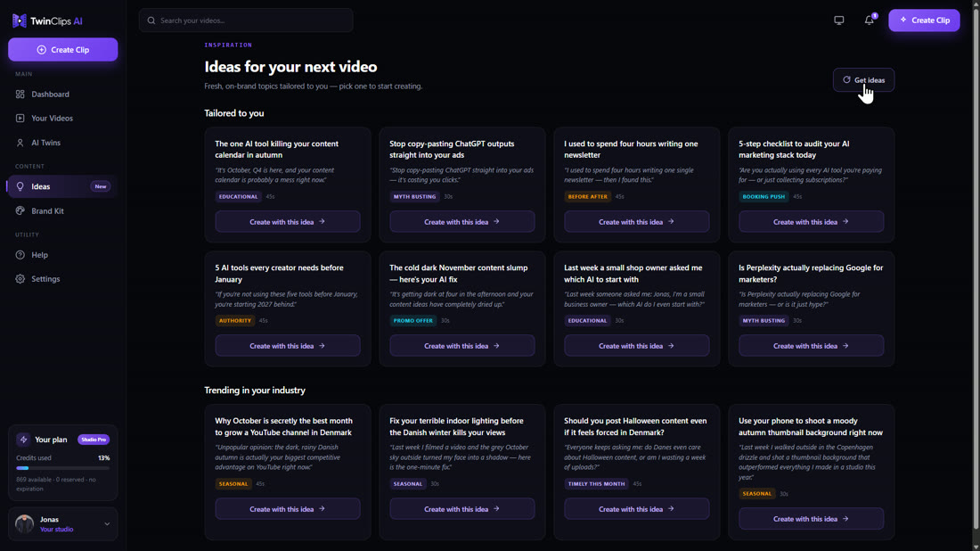Click the BEFORE AFTER tag
This screenshot has width=980, height=551.
click(587, 196)
